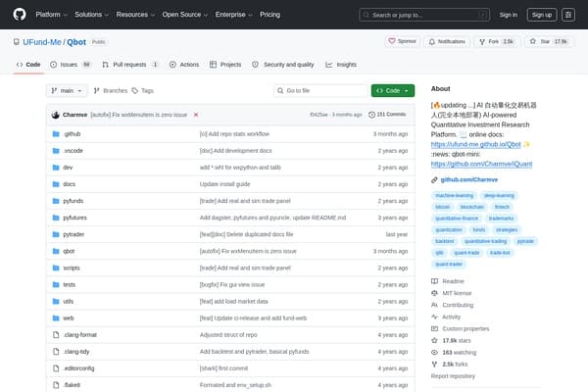This screenshot has width=588, height=392.
Task: Expand the green Code dropdown button
Action: 393,91
